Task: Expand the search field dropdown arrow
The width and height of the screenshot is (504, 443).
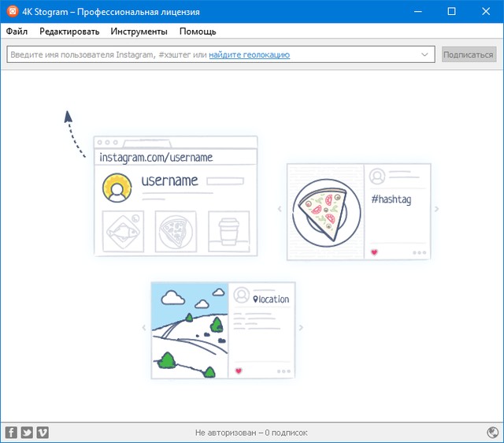Action: [x=425, y=54]
